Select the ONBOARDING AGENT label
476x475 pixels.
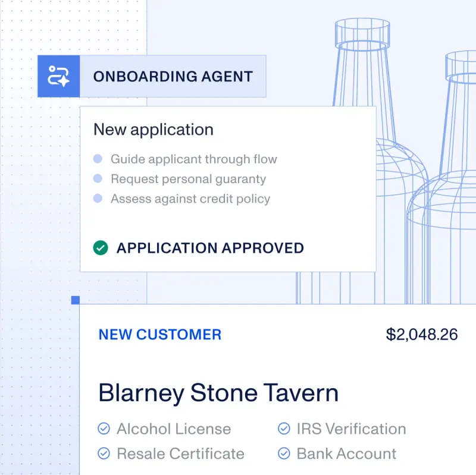coord(173,77)
